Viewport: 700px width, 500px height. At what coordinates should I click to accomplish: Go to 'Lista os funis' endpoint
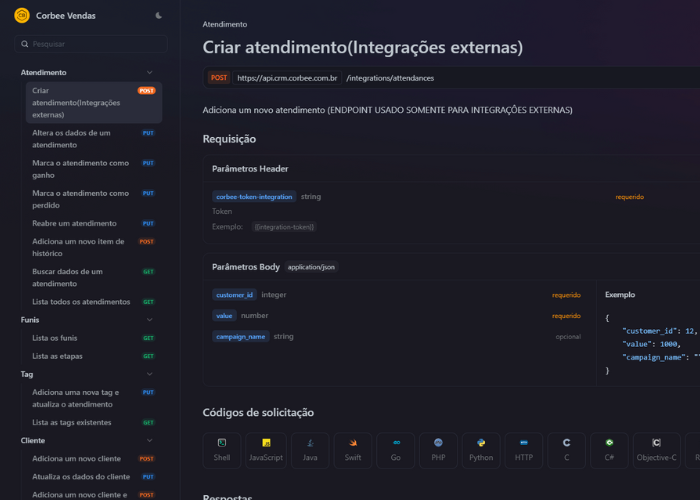point(56,338)
